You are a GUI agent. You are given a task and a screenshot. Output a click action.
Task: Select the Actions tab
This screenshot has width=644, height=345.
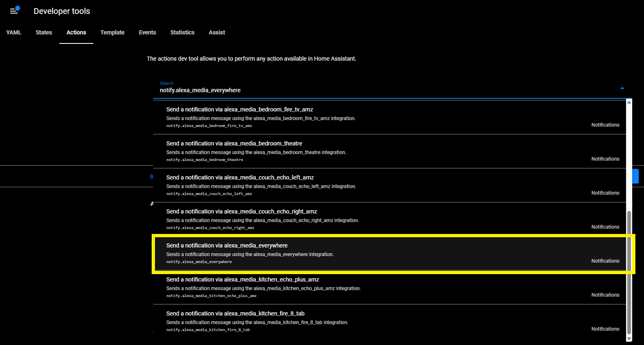pos(76,32)
